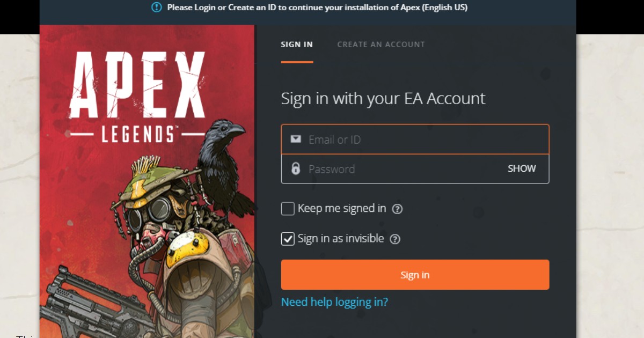Click the Apex installation notice text
This screenshot has height=338, width=644.
(317, 8)
